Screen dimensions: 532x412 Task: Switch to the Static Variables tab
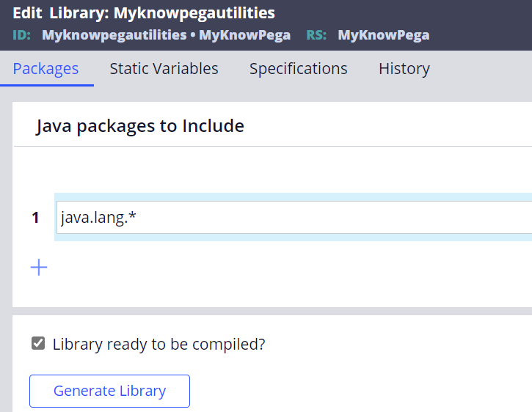point(164,68)
